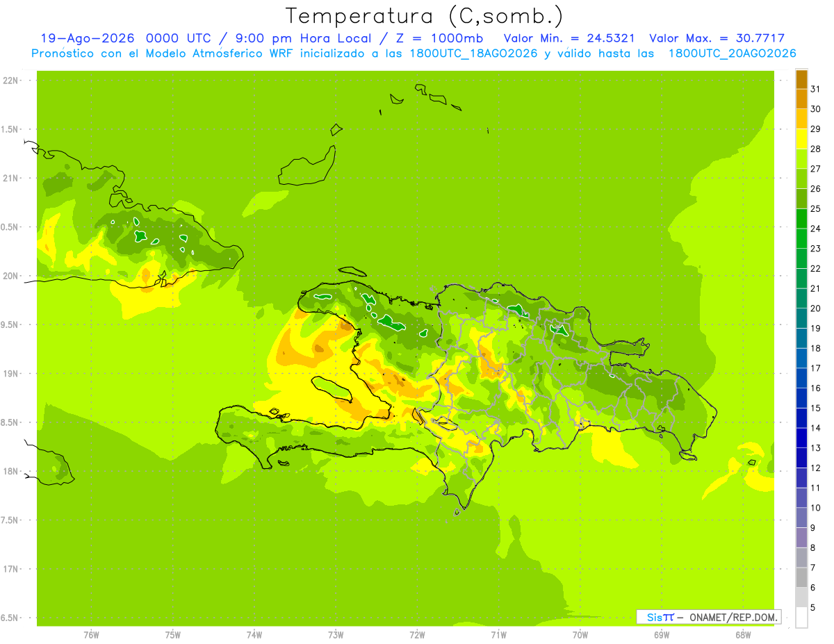This screenshot has width=834, height=644.
Task: Pick the blue legend band between 15 and 16
Action: point(801,398)
